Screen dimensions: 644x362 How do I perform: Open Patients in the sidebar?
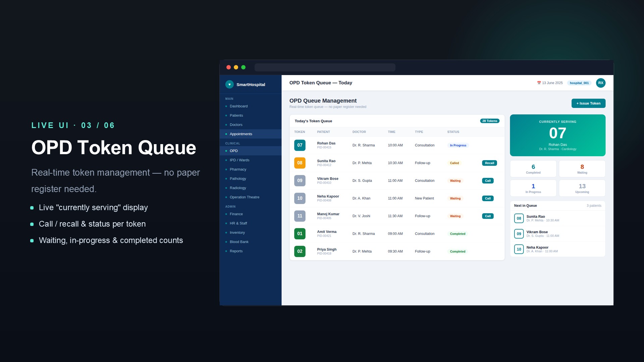251,116
